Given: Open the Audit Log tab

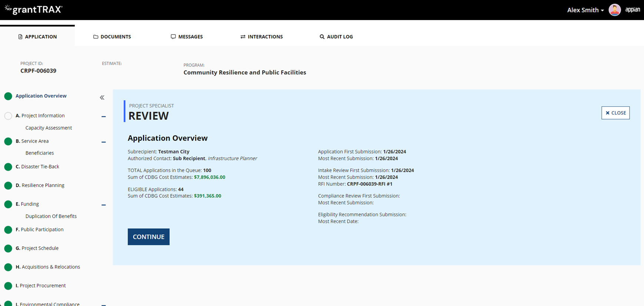Looking at the screenshot, I should 336,36.
